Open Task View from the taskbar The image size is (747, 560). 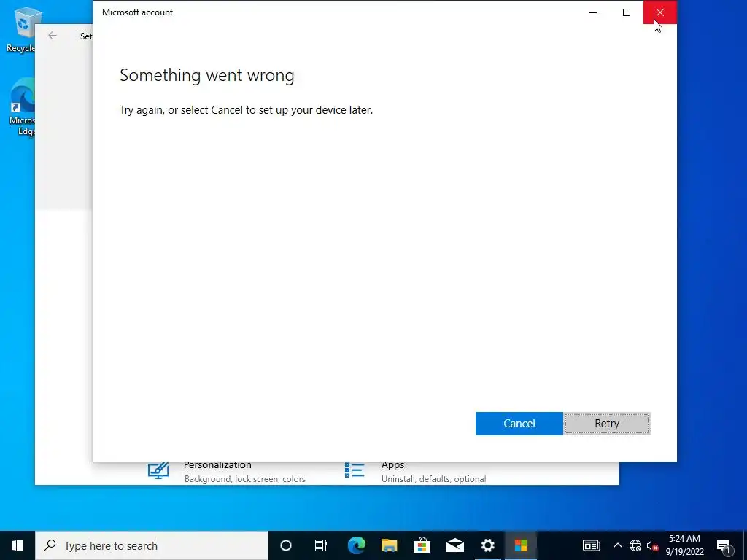click(321, 545)
